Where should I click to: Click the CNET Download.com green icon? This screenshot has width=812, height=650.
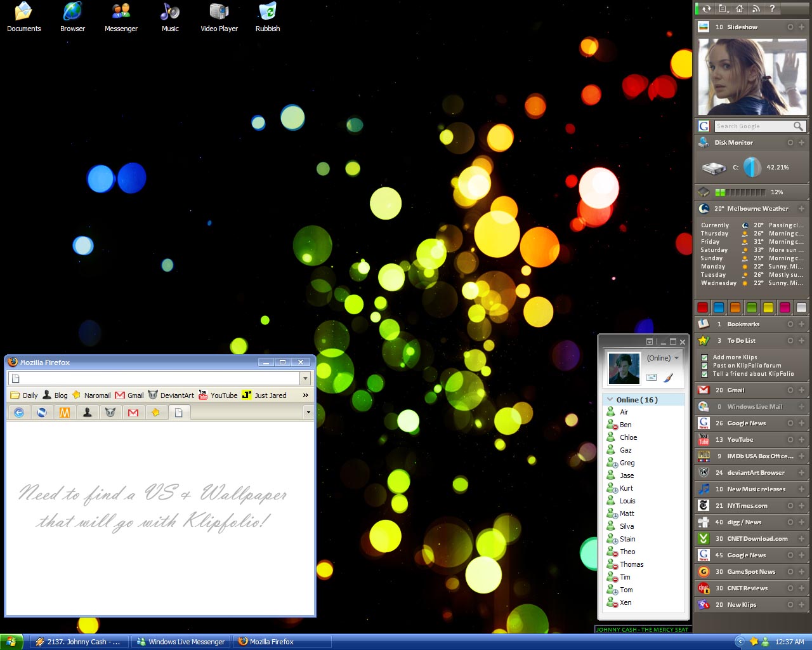click(x=704, y=538)
